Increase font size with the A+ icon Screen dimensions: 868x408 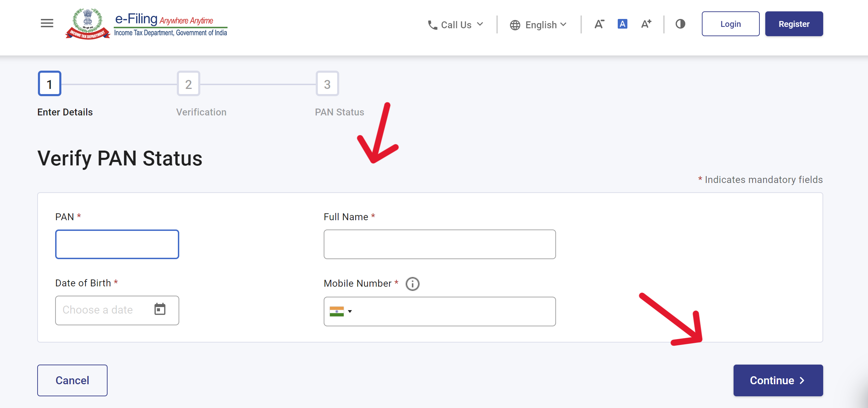pyautogui.click(x=646, y=23)
